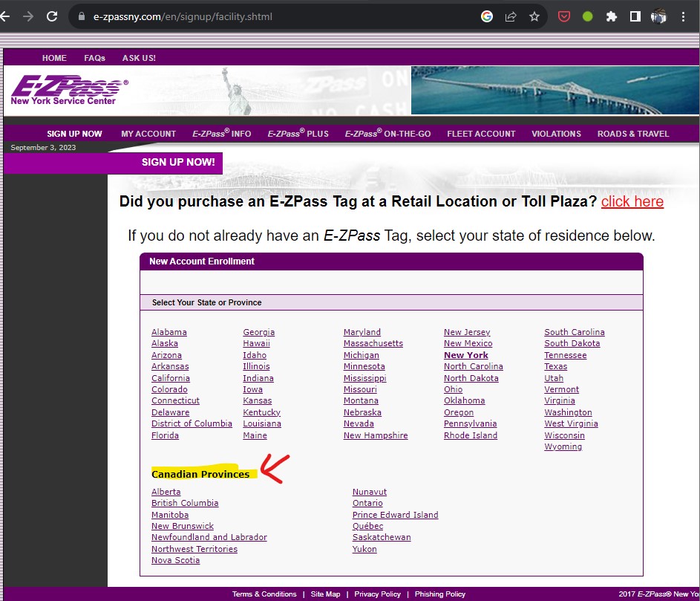Click the browser forward arrow
The width and height of the screenshot is (700, 601).
tap(27, 16)
